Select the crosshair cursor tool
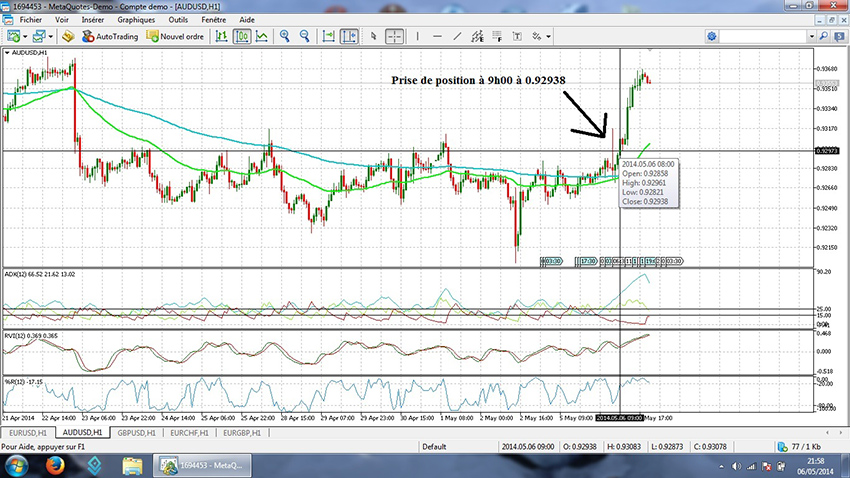 (395, 36)
